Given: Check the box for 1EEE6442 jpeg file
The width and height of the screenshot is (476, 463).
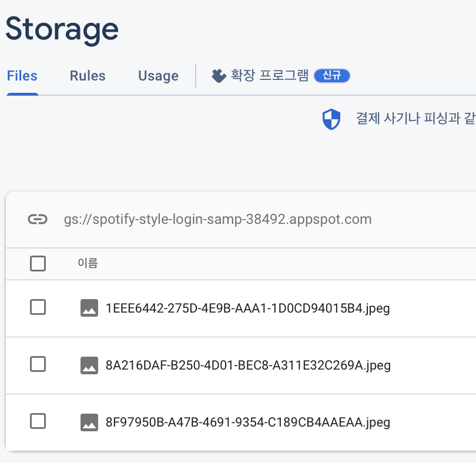Looking at the screenshot, I should click(38, 308).
